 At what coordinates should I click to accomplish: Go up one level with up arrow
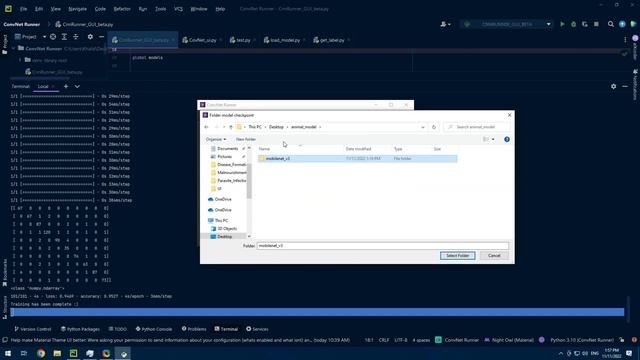(231, 127)
